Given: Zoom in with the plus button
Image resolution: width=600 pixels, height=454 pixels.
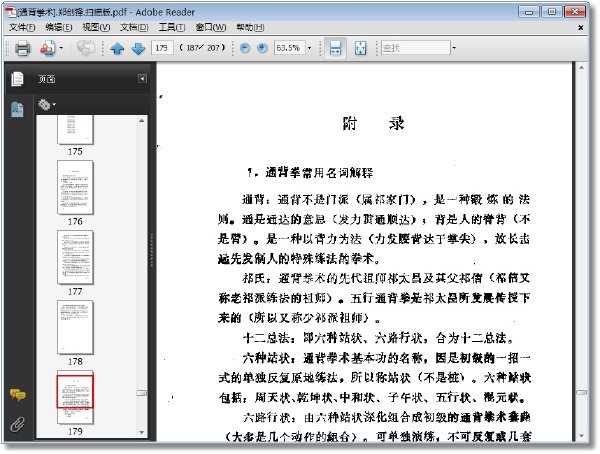Looking at the screenshot, I should 262,48.
